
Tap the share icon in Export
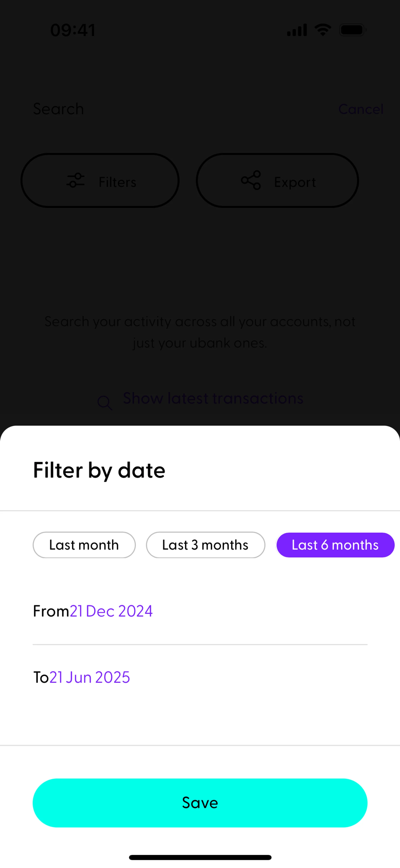tap(251, 180)
